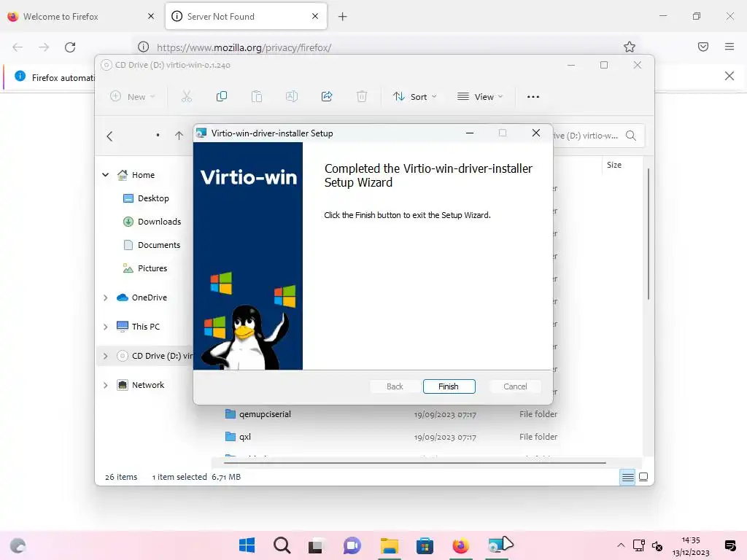Switch to details view layout icon

(x=628, y=477)
